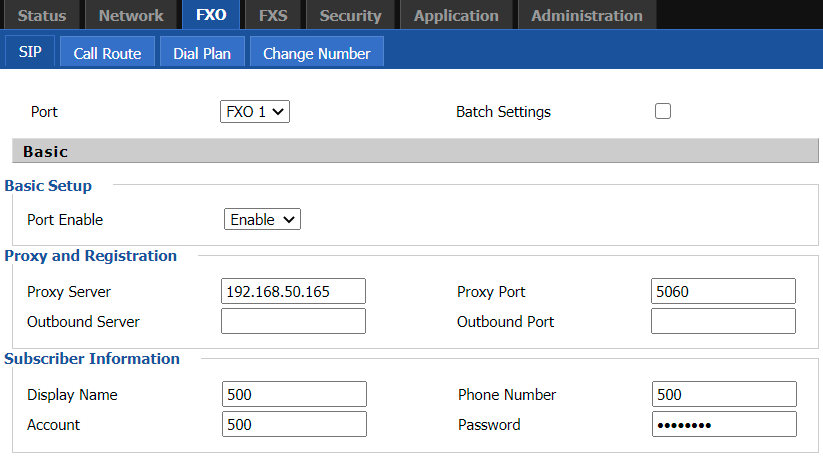This screenshot has width=823, height=457.
Task: Switch to Dial Plan sub-tab
Action: pos(202,53)
